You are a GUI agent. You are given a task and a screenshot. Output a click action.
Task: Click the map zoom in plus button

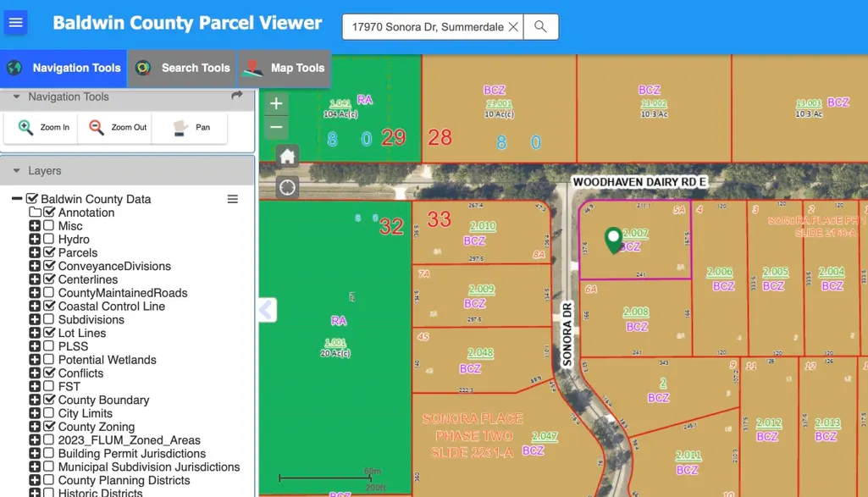276,103
